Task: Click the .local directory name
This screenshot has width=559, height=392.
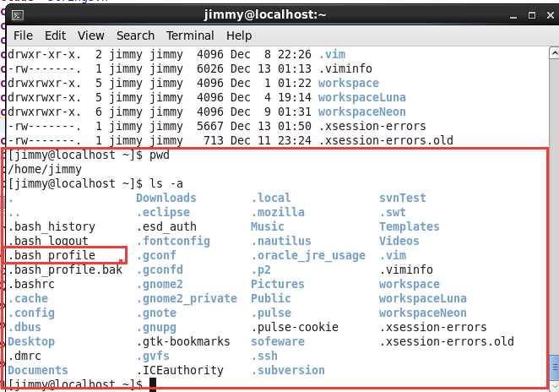Action: (x=271, y=198)
